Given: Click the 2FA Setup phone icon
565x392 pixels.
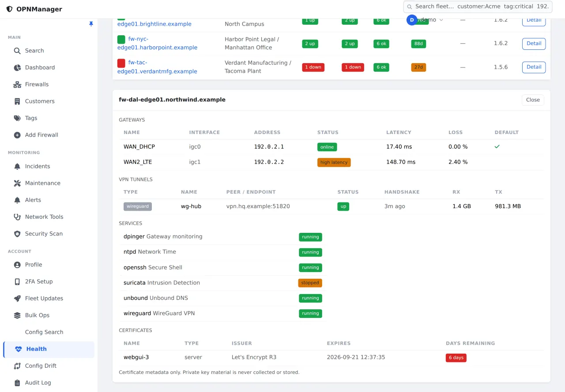Looking at the screenshot, I should point(17,281).
